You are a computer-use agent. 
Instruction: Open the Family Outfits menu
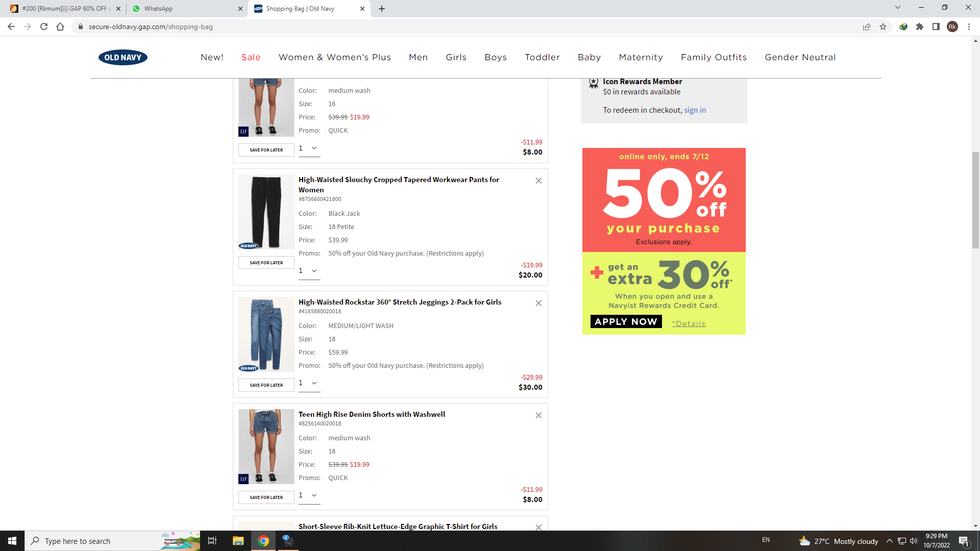point(714,57)
